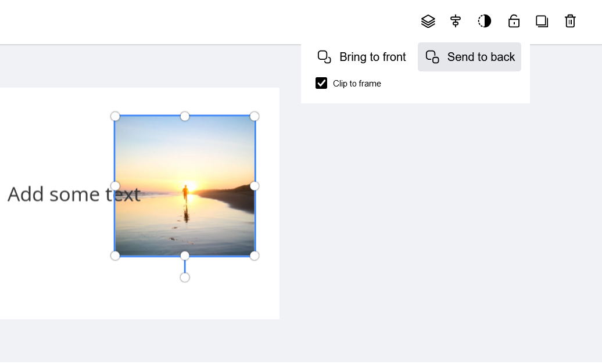The image size is (602, 364).
Task: Delete the selected image with trash icon
Action: [570, 21]
